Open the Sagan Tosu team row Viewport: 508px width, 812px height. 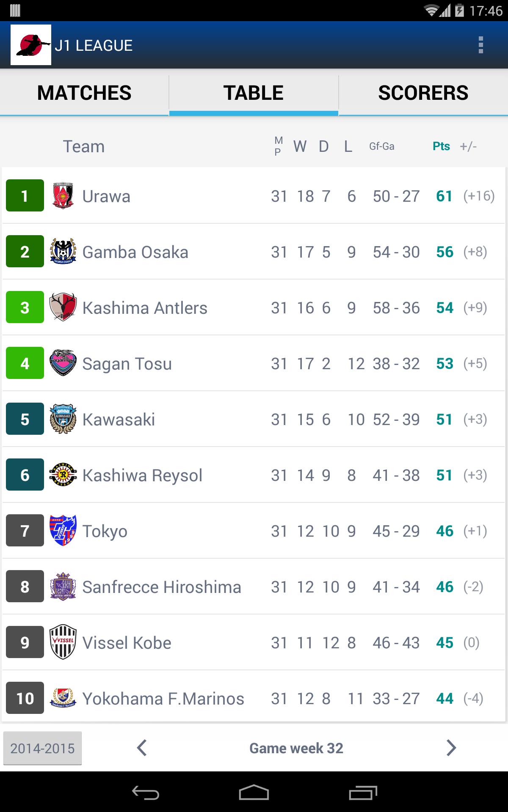click(x=254, y=363)
